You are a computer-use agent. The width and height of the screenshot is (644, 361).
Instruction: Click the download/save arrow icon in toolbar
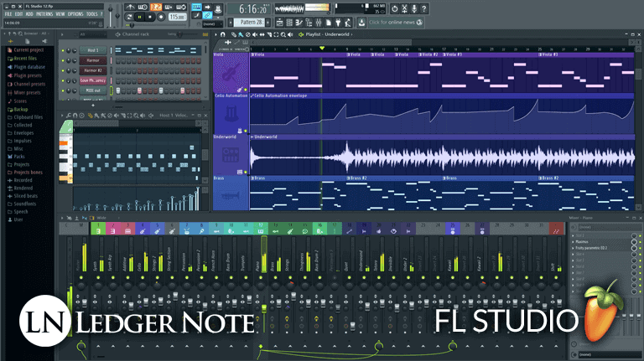tap(361, 22)
